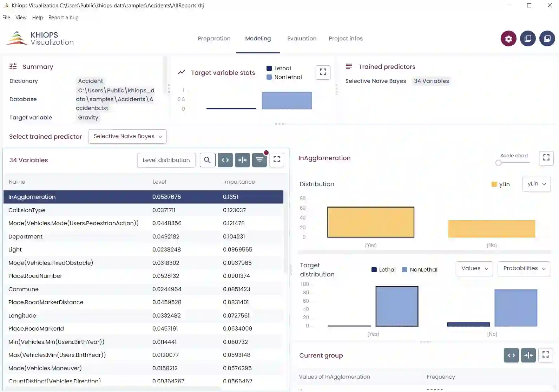Click the 34 Variables chip in Trained predictors
The width and height of the screenshot is (559, 392).
pyautogui.click(x=432, y=81)
